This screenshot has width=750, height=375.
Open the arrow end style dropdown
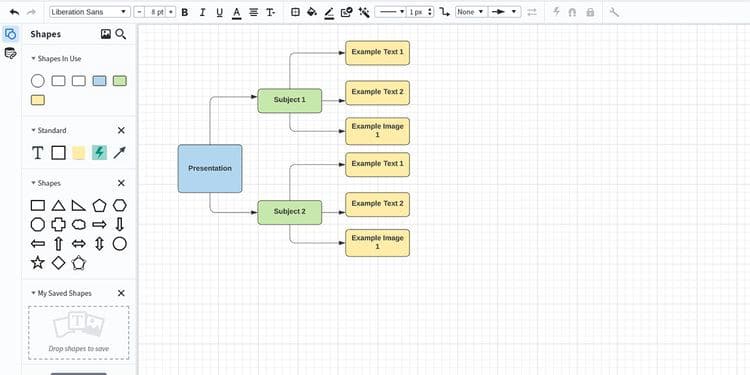505,12
